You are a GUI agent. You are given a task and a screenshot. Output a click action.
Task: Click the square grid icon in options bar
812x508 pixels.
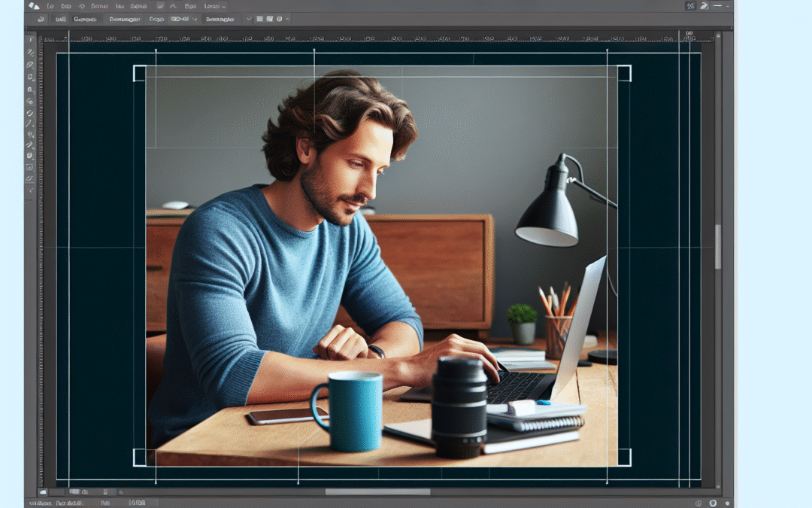click(x=259, y=19)
